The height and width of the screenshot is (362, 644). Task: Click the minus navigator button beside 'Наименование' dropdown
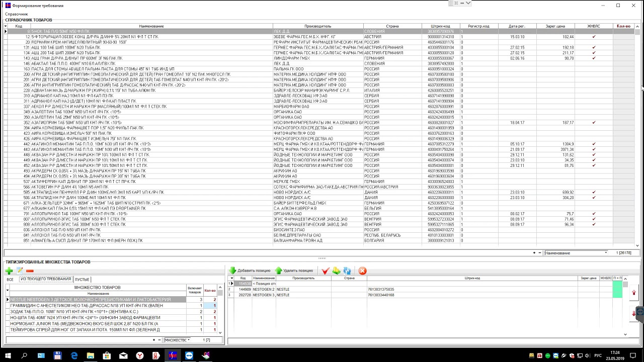pos(540,252)
